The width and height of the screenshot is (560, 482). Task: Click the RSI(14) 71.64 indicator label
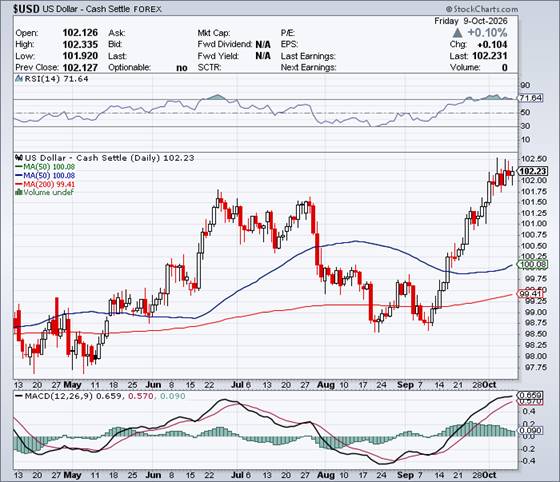click(x=56, y=79)
